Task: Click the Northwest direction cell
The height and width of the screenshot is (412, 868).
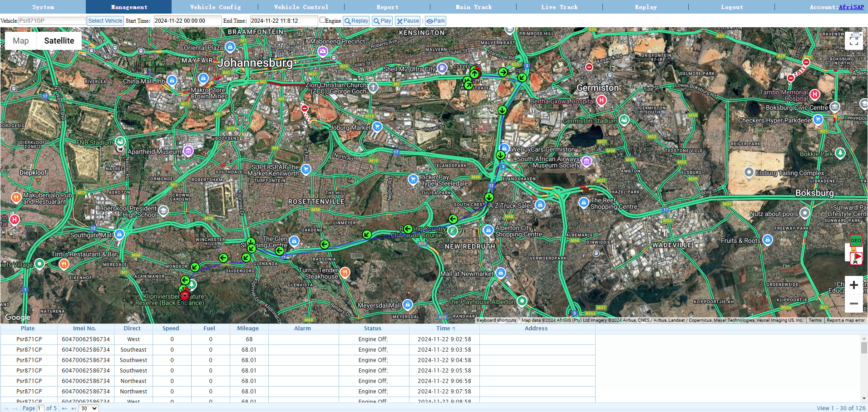Action: tap(133, 392)
